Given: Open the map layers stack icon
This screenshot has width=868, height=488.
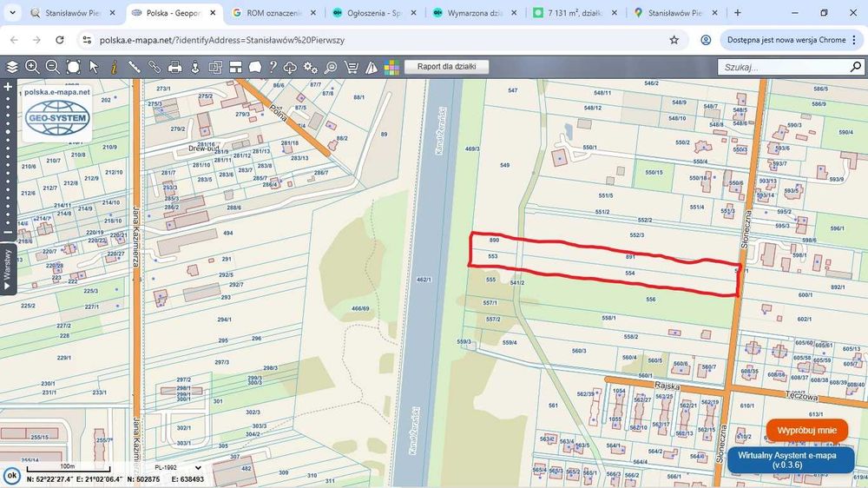Looking at the screenshot, I should click(x=11, y=67).
